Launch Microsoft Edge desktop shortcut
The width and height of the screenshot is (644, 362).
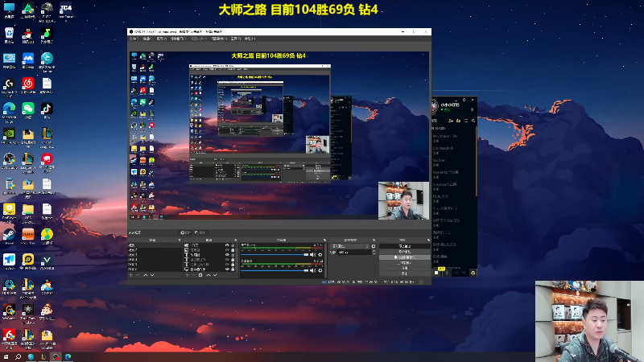tap(9, 109)
